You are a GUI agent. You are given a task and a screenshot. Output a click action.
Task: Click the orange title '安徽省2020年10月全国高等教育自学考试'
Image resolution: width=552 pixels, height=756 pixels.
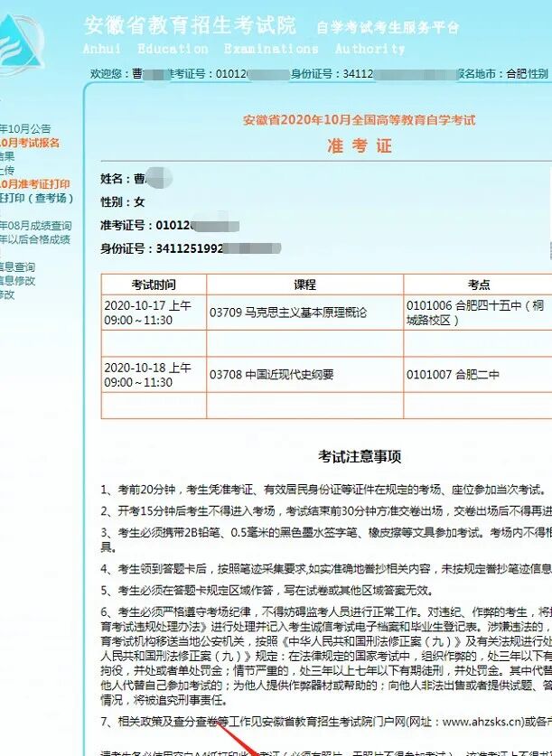(360, 119)
